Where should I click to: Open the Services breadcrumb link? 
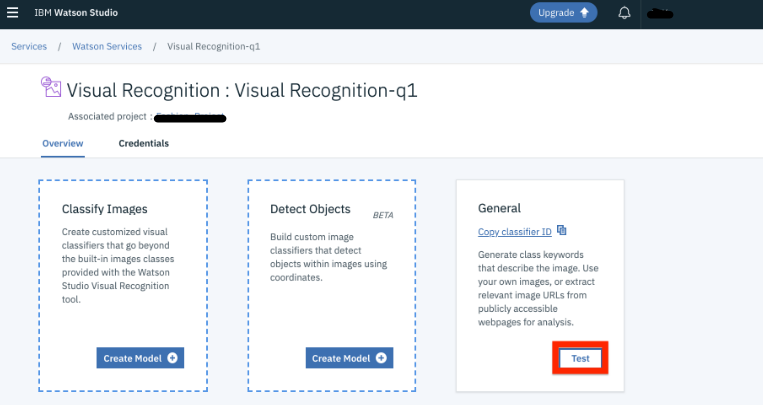click(29, 46)
